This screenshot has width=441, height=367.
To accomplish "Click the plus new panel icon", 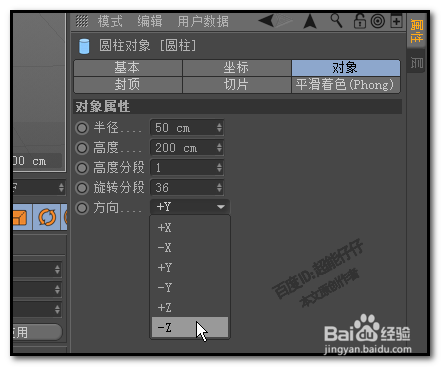I will click(396, 21).
